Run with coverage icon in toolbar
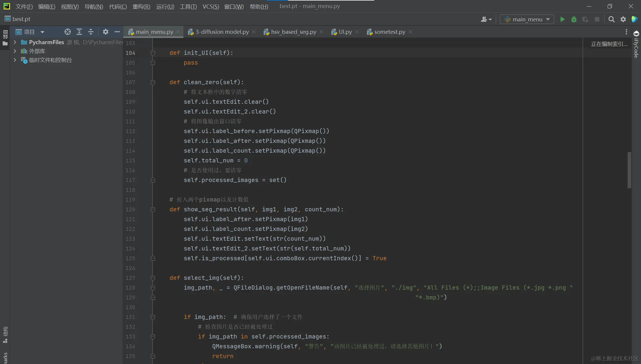The image size is (641, 364). click(x=585, y=19)
